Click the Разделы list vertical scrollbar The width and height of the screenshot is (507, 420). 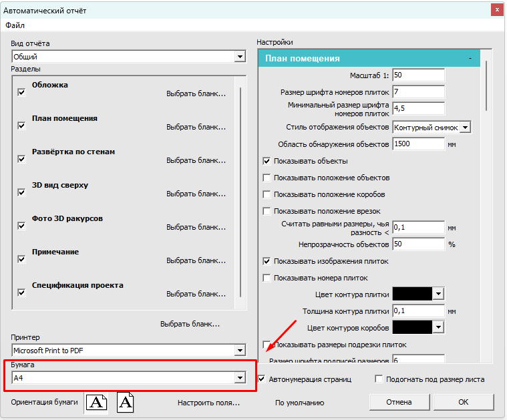tap(240, 192)
